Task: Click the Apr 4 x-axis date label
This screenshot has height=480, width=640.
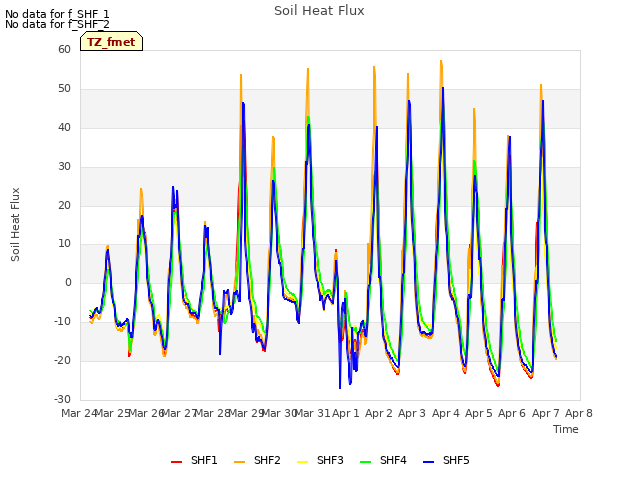Action: (x=446, y=413)
